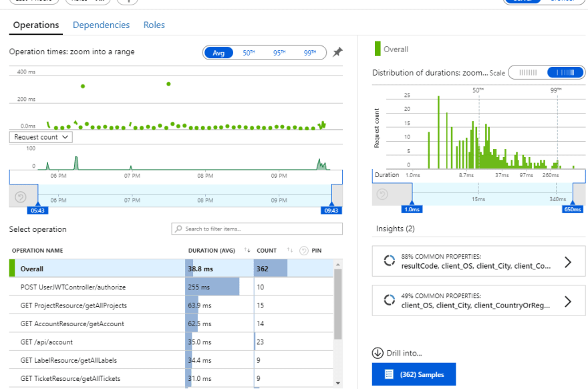Select POST UserJWTController/authorize row
Viewport: 588px width, 389px height.
[x=171, y=287]
